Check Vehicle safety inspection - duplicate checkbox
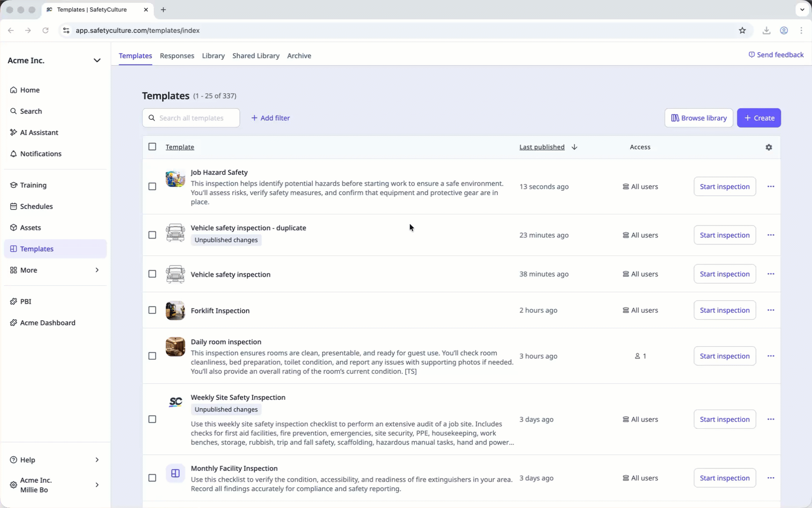This screenshot has width=812, height=508. pyautogui.click(x=152, y=235)
